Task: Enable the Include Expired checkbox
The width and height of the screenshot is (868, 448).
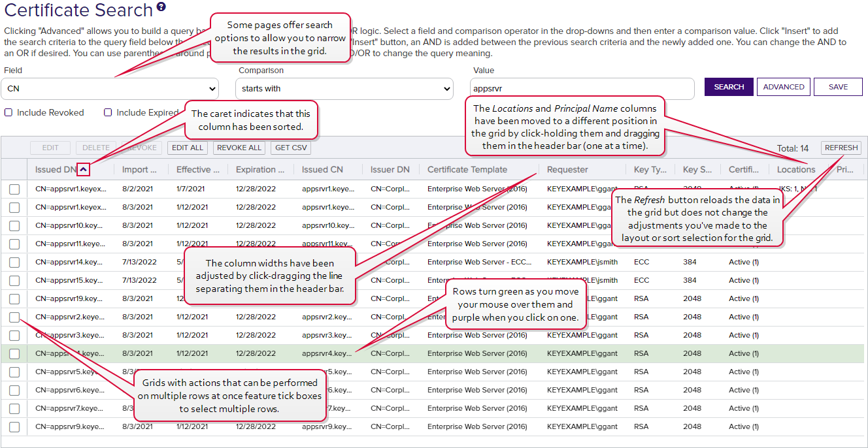Action: [x=108, y=112]
